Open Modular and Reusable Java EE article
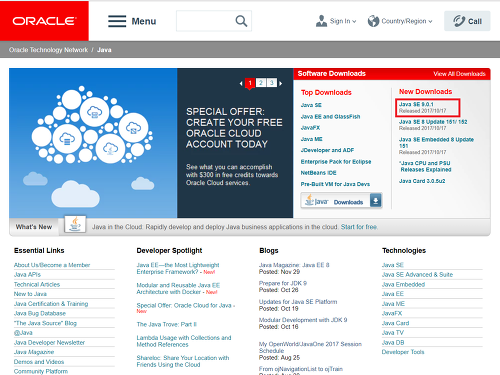Image resolution: width=500 pixels, height=375 pixels. coord(178,288)
